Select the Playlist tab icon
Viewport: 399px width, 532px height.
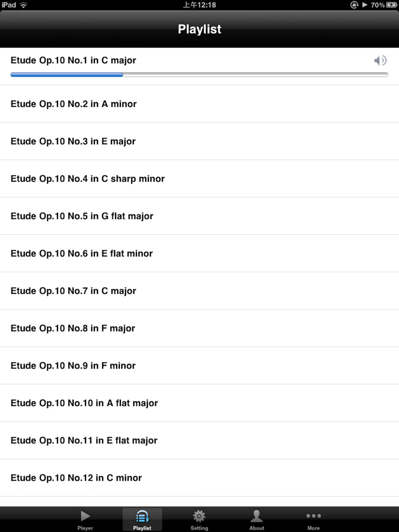142,516
